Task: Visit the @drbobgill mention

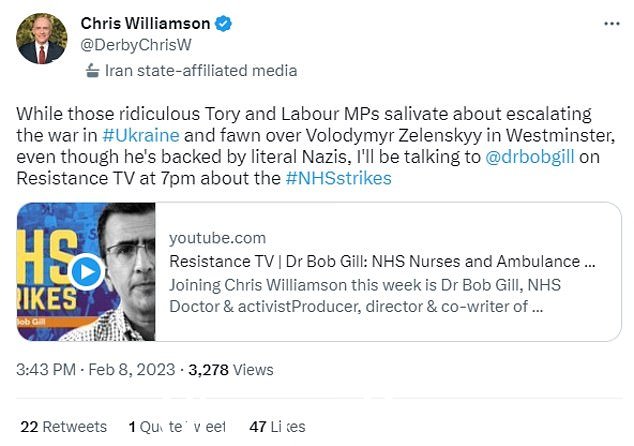Action: click(529, 157)
